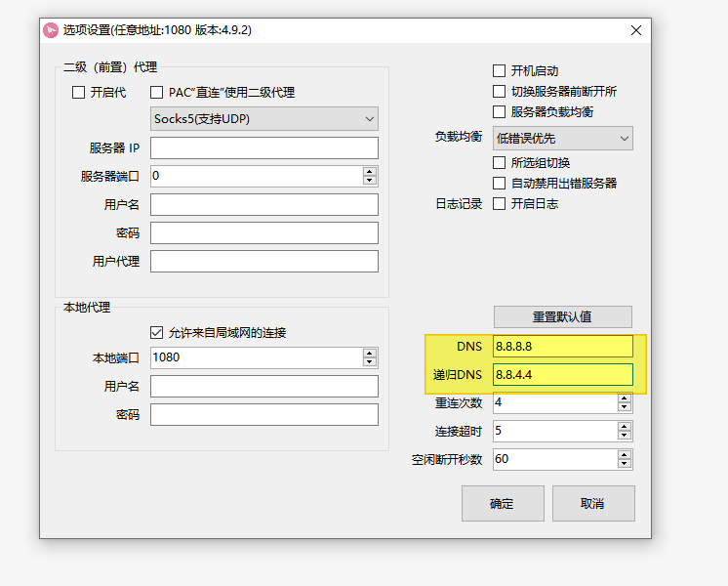This screenshot has height=586, width=728.
Task: Enable 开启日志 logging checkbox
Action: coord(500,204)
